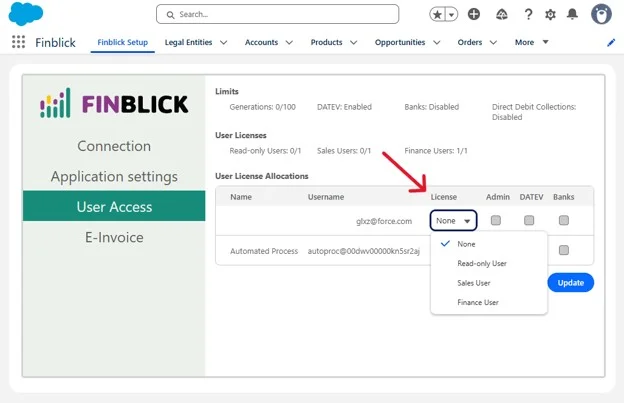Expand the Orders chevron menu
Viewport: 624px width, 403px height.
tap(493, 42)
